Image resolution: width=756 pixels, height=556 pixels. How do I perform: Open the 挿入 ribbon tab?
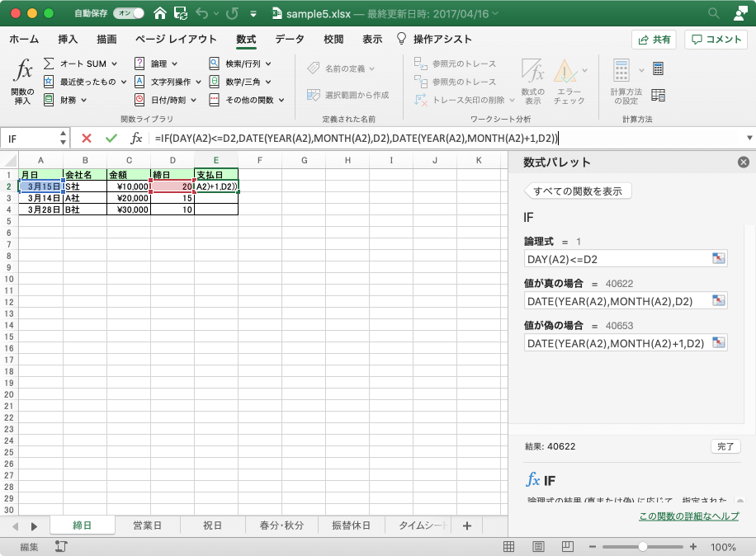[68, 40]
